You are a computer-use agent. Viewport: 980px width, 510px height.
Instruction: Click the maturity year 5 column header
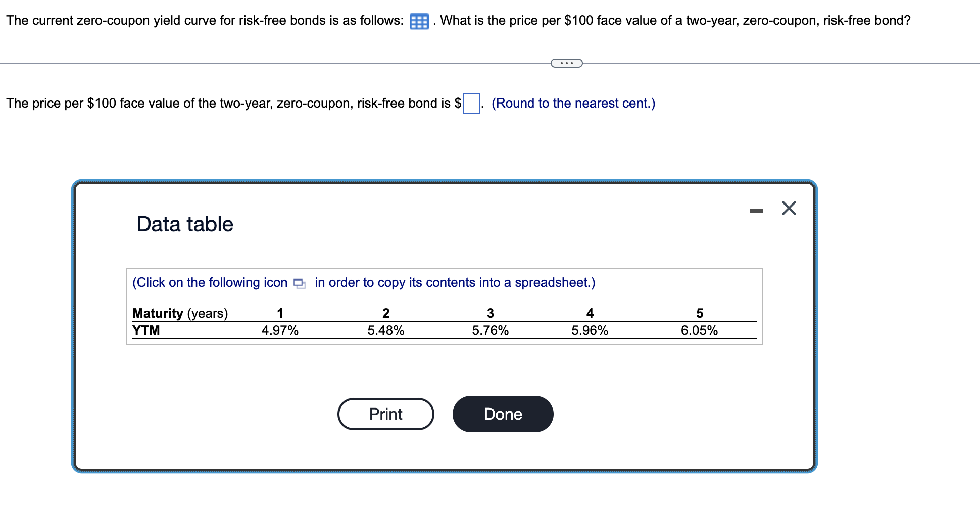point(699,313)
